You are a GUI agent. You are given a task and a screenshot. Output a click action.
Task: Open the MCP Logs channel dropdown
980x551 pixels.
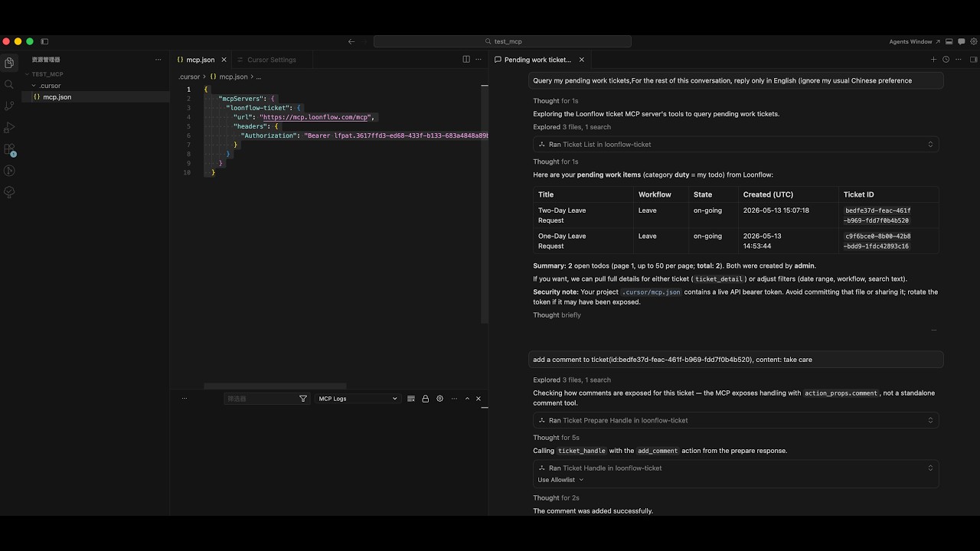(358, 399)
